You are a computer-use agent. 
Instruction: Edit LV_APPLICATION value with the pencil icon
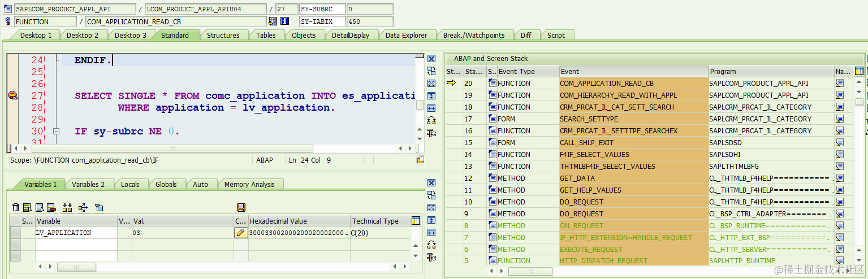[x=241, y=233]
